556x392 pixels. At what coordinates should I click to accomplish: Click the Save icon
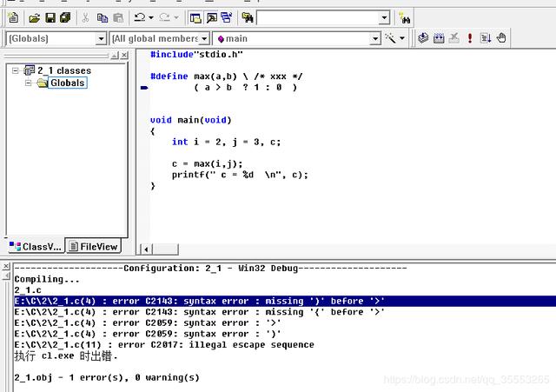click(x=50, y=17)
